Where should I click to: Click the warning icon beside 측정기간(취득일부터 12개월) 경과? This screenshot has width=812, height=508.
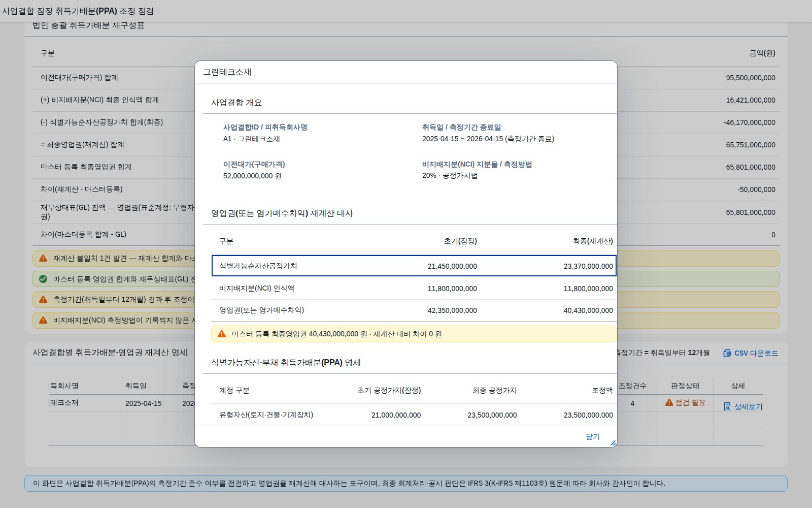pyautogui.click(x=43, y=299)
